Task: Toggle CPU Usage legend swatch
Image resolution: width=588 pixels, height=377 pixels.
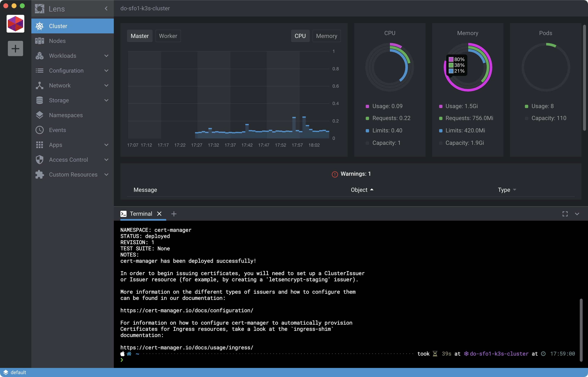Action: pos(367,106)
